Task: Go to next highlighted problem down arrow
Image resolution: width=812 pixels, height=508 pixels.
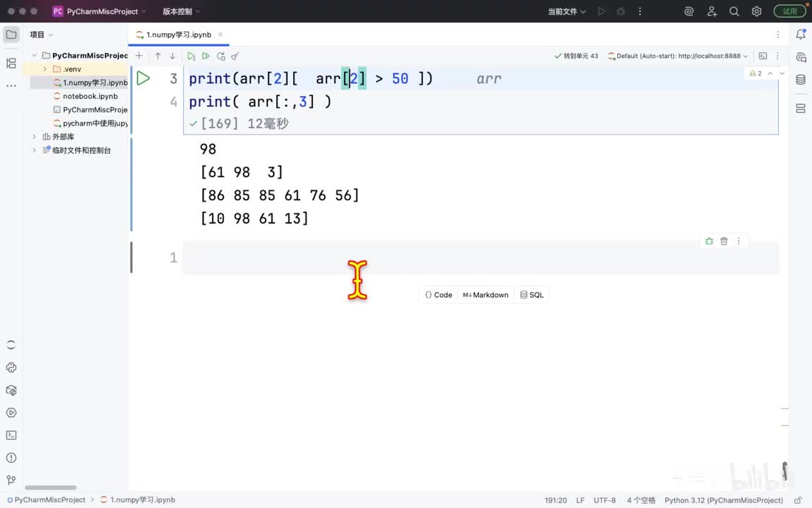Action: [782, 73]
